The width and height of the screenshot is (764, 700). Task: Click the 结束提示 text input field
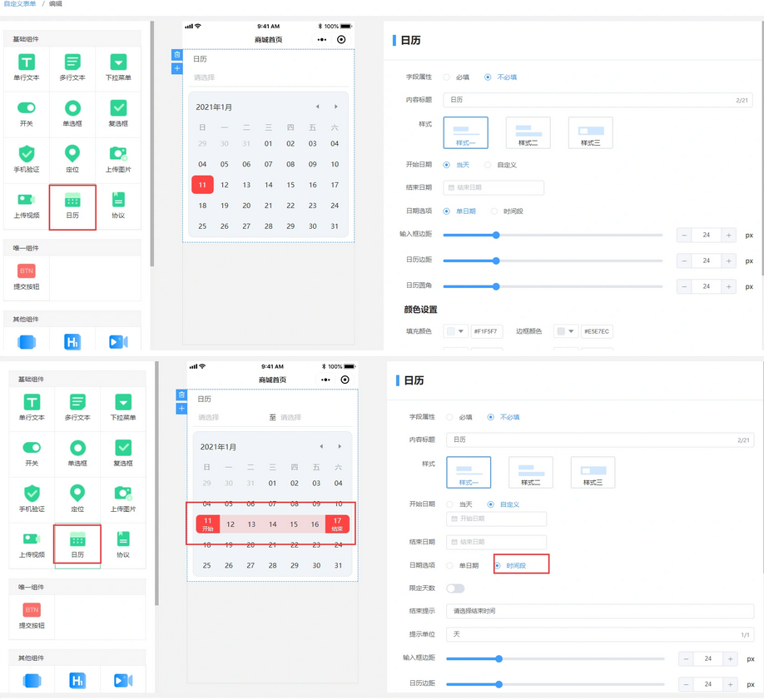pyautogui.click(x=599, y=611)
